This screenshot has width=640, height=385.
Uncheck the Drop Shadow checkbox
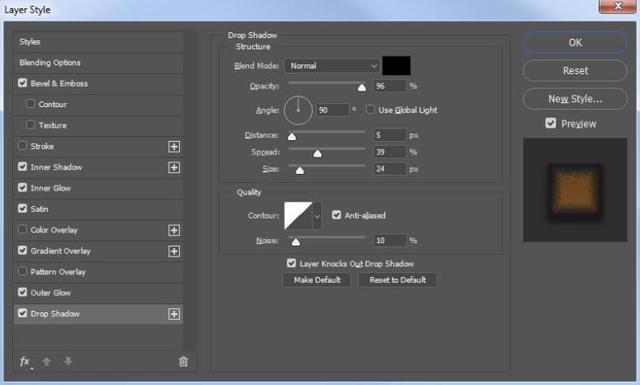[22, 313]
